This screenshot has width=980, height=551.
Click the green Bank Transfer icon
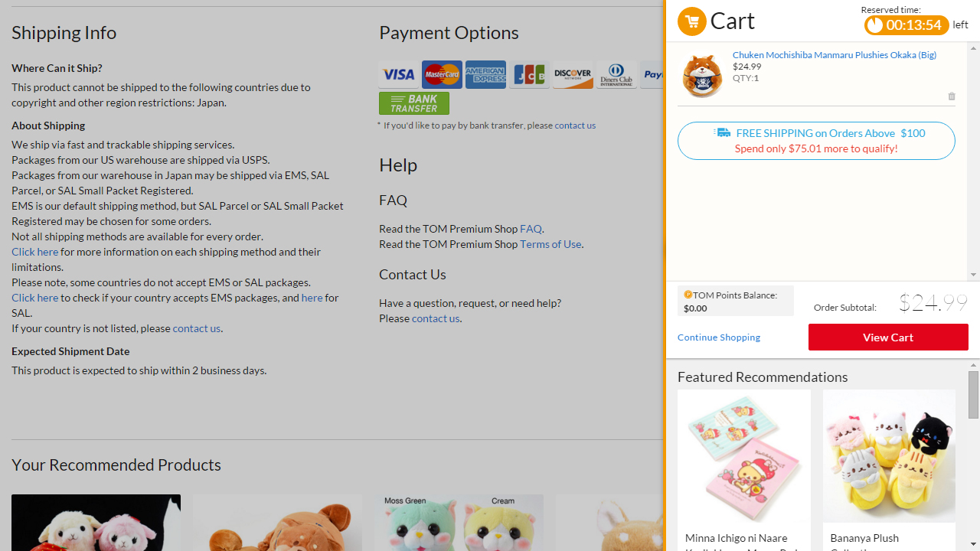(414, 103)
